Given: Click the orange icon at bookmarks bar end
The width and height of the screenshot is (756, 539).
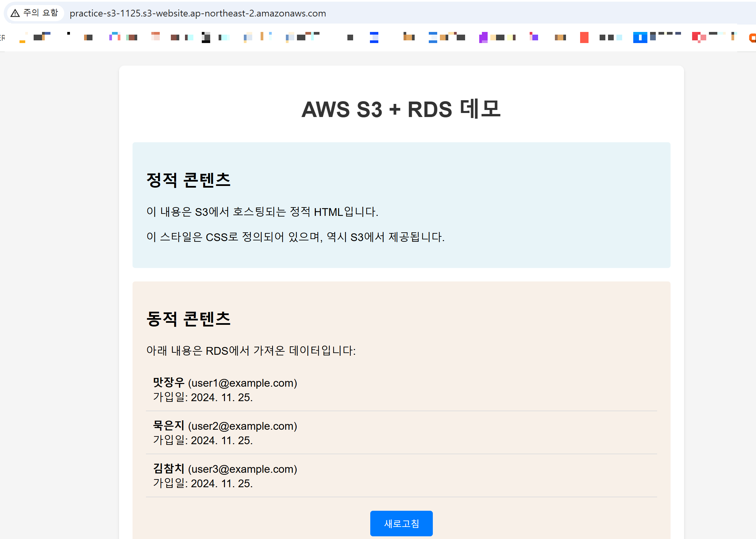Looking at the screenshot, I should (753, 38).
